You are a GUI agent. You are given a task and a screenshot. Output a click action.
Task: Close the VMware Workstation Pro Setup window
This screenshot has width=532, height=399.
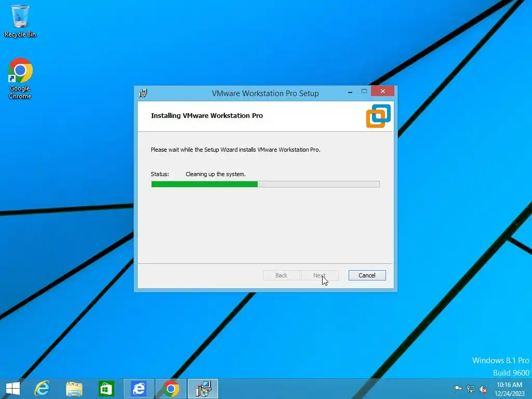(x=382, y=91)
